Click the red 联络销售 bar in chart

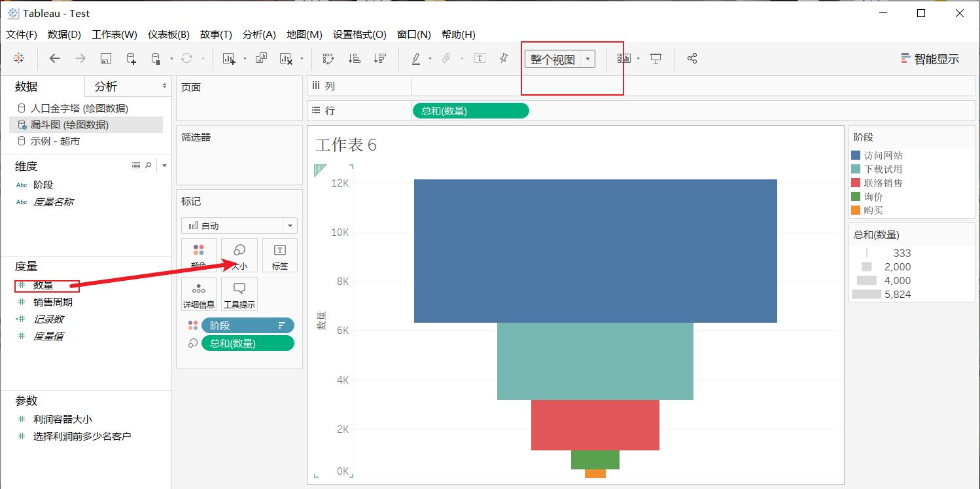[x=595, y=425]
